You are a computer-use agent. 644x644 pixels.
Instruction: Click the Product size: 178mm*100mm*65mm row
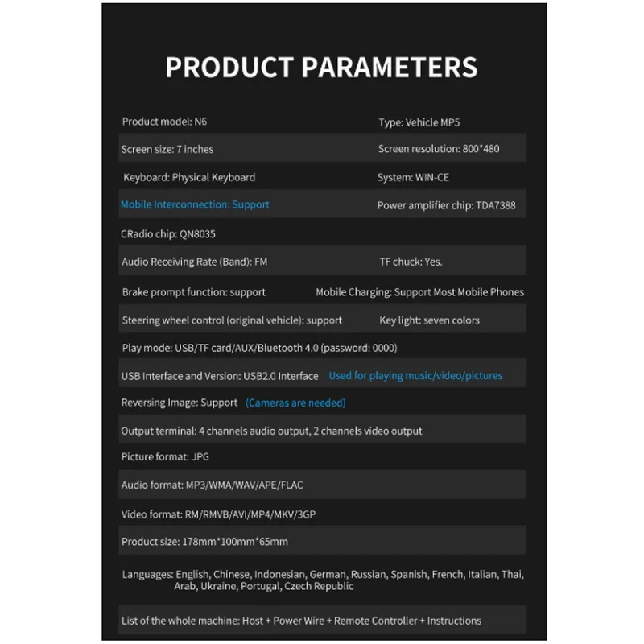coord(204,542)
